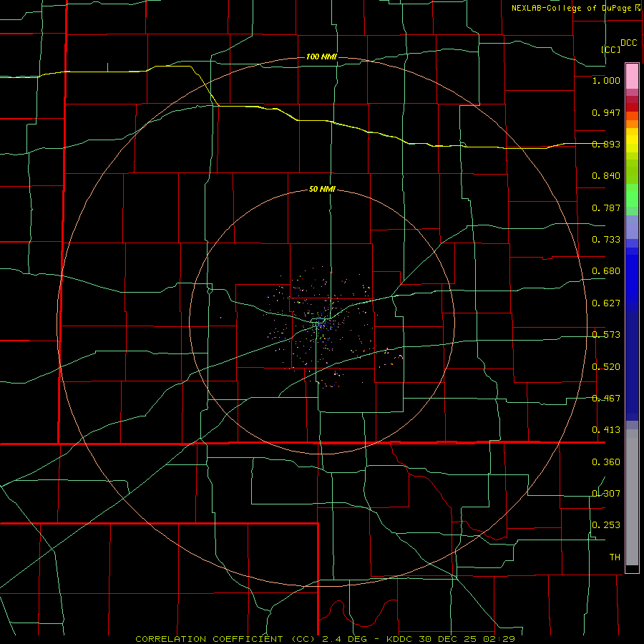Click the 0.307 value on the color scale
This screenshot has width=644, height=644.
[x=606, y=494]
